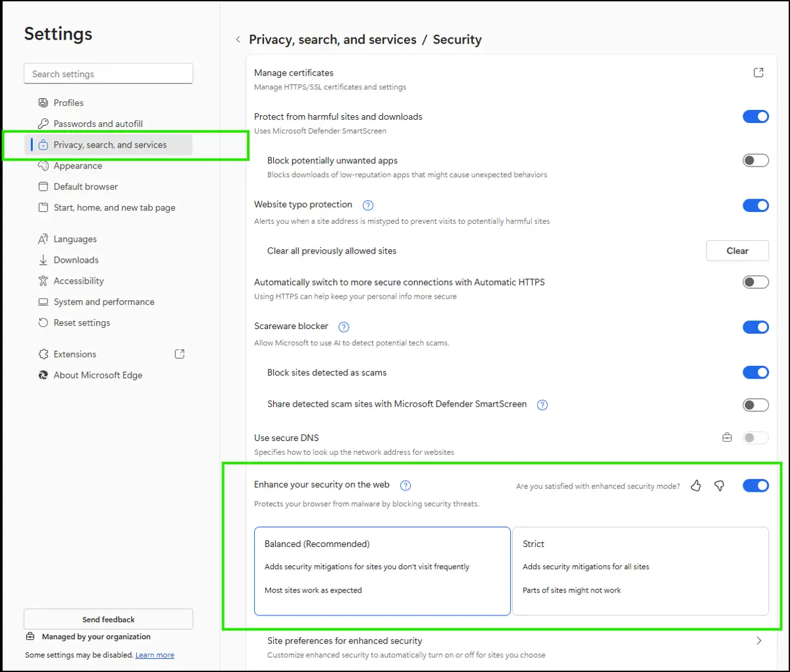The width and height of the screenshot is (790, 672).
Task: Select Strict security mode card
Action: (x=641, y=571)
